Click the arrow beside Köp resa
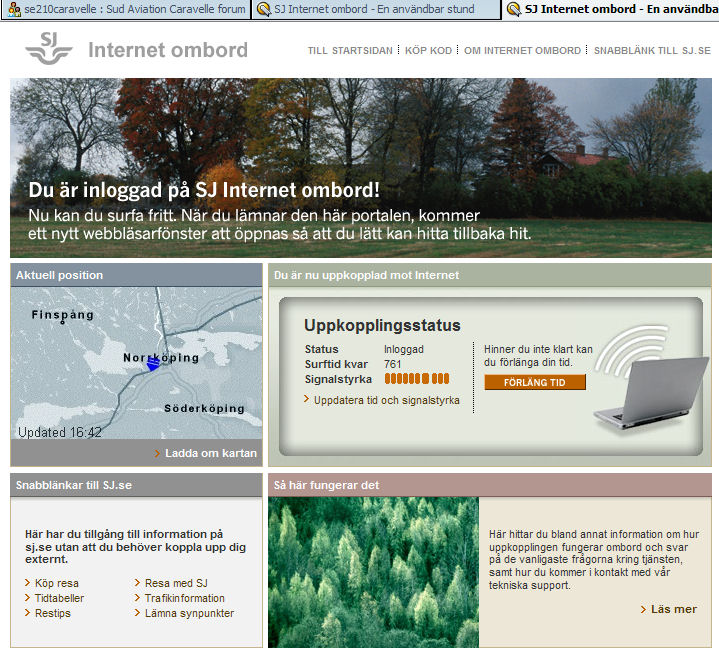719x664 pixels. (28, 582)
